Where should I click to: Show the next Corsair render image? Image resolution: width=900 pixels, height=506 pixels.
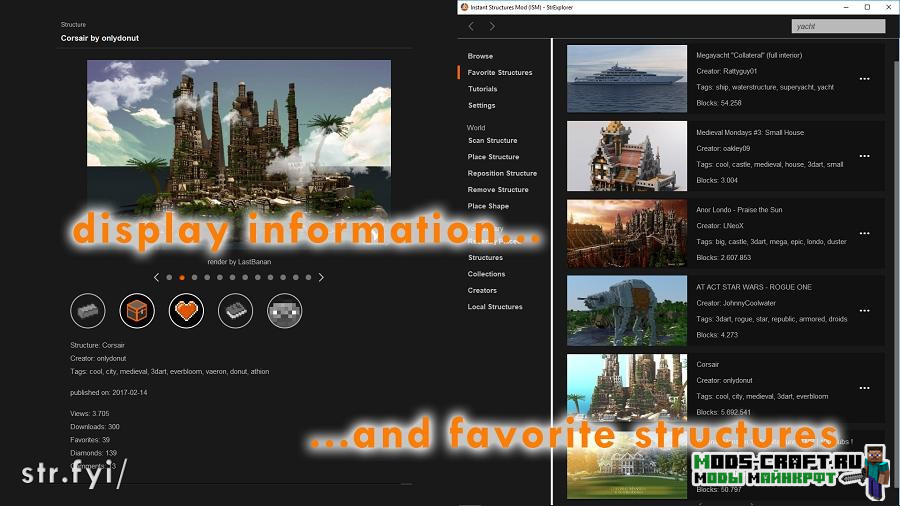[x=321, y=277]
